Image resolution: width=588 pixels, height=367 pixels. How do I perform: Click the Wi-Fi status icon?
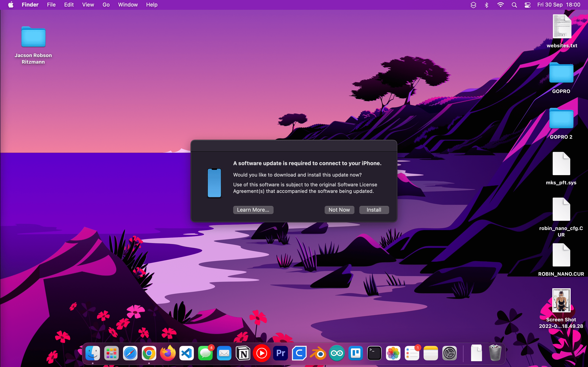pos(500,5)
